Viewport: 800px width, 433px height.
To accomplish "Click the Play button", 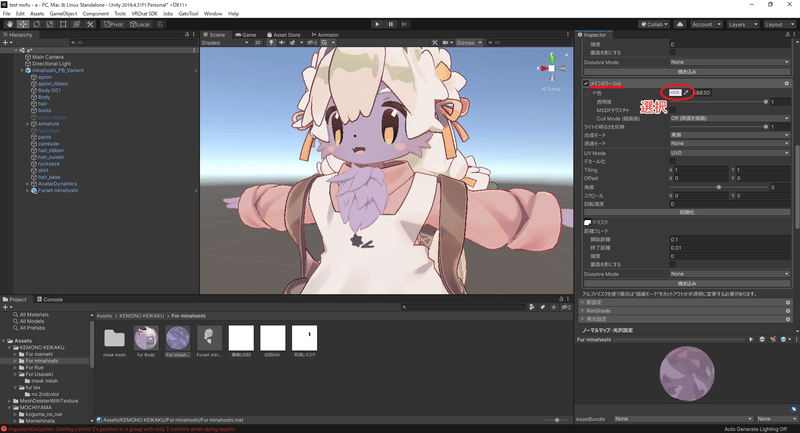I will coord(377,24).
